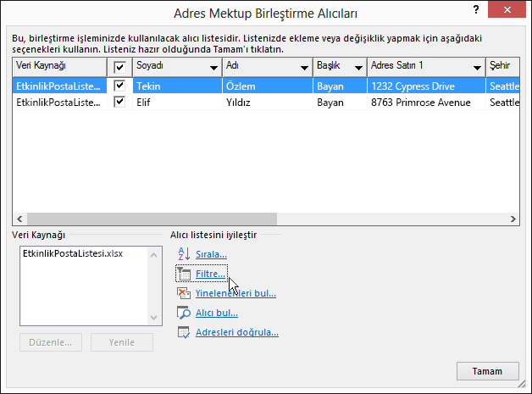Click the horizontal scrollbar right arrow

point(513,219)
